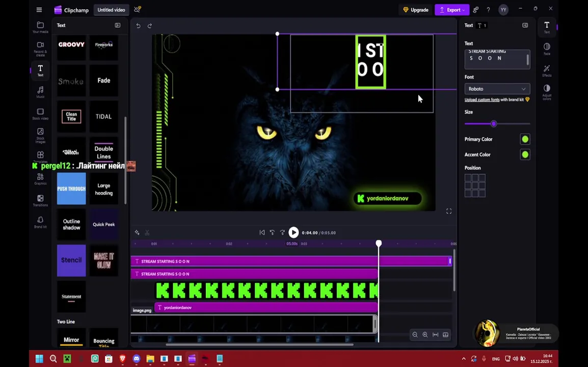Open Record & create tab

click(40, 49)
